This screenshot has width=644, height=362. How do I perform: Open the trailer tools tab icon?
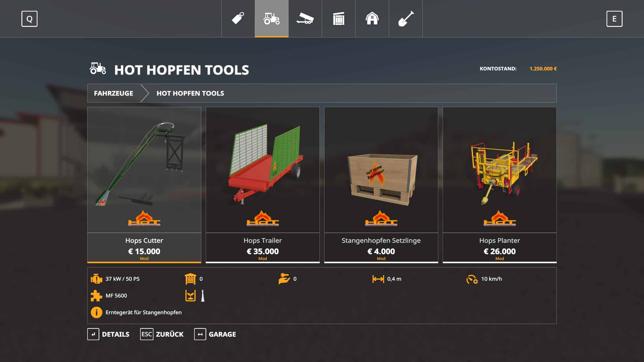pyautogui.click(x=305, y=19)
